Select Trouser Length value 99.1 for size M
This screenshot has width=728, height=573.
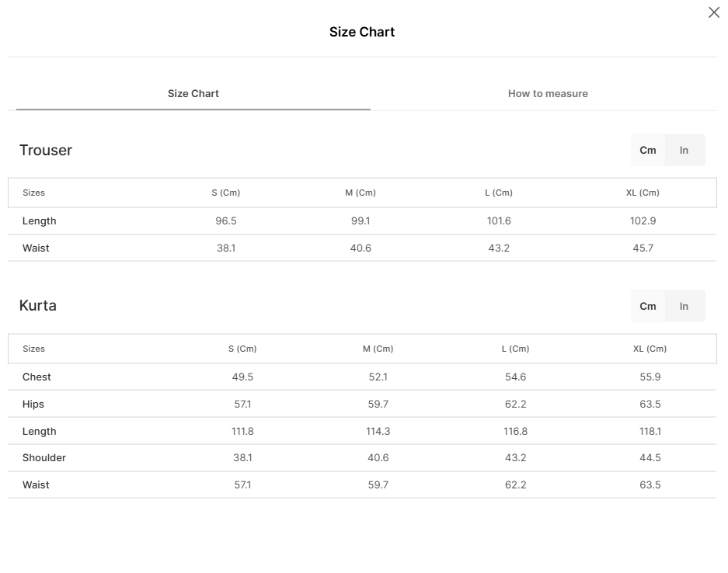coord(361,221)
